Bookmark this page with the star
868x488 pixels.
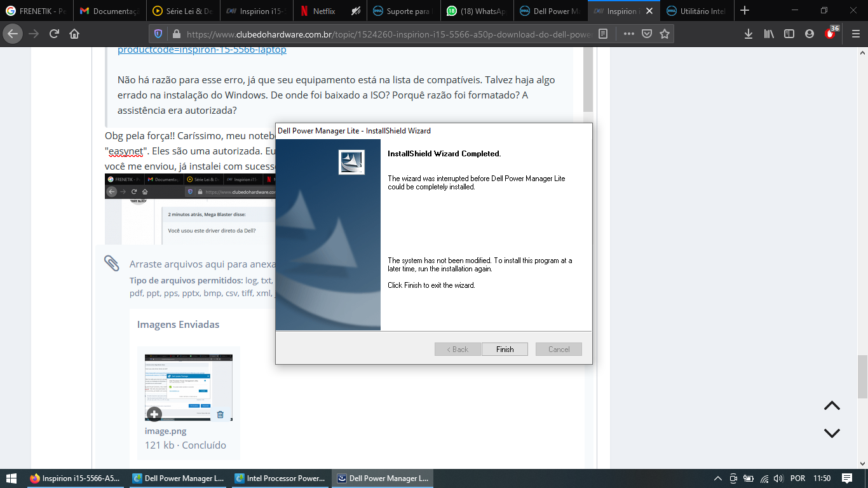[665, 34]
